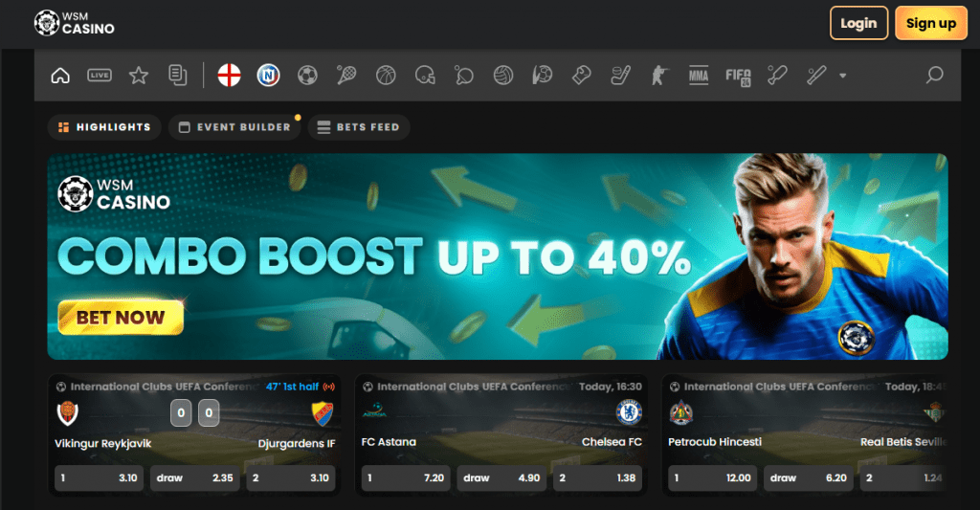The height and width of the screenshot is (510, 980).
Task: Click the Petrocub Hincesti team name
Action: coord(715,442)
